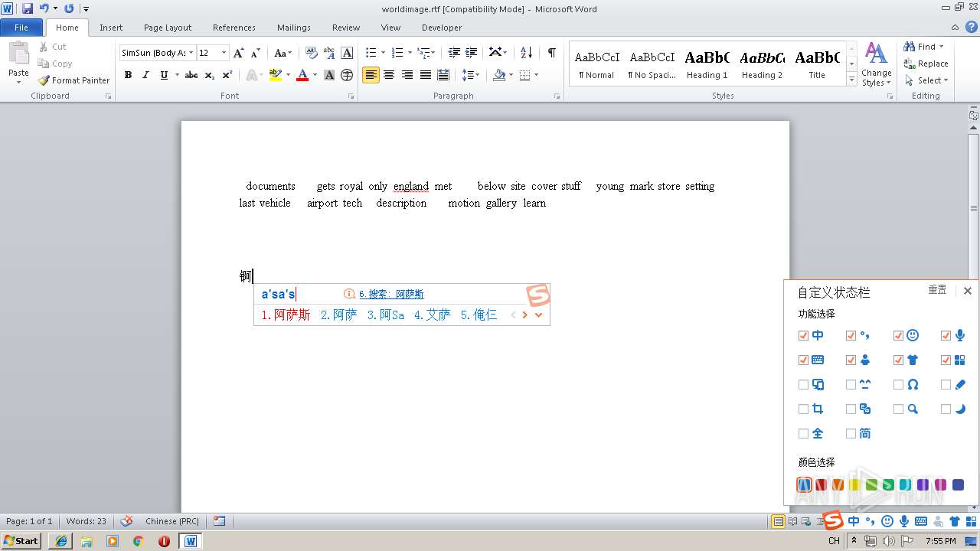980x551 pixels.
Task: Apply the Heading 1 style
Action: (707, 64)
